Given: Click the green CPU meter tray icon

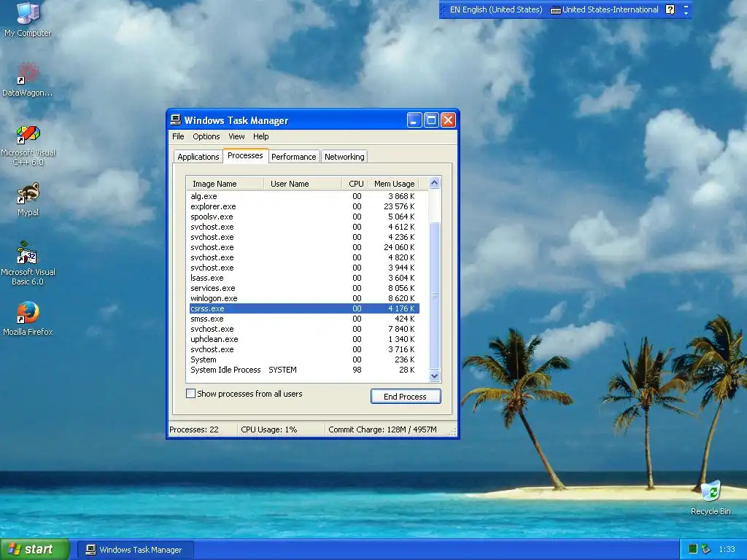Looking at the screenshot, I should pyautogui.click(x=693, y=549).
